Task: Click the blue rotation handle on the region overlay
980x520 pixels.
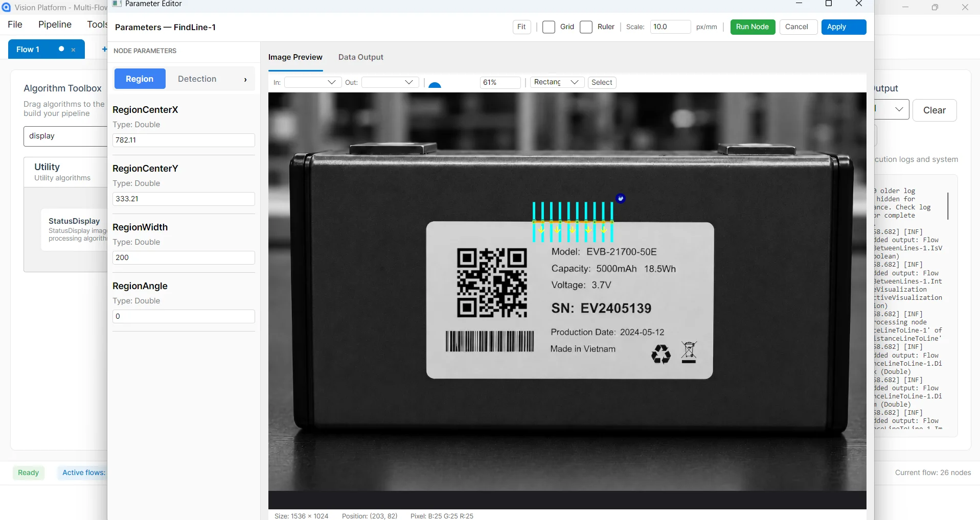Action: click(x=621, y=199)
